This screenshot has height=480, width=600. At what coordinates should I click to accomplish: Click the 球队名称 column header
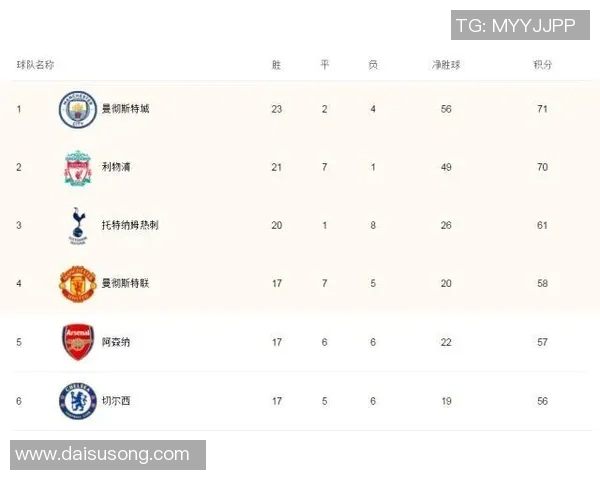click(x=35, y=65)
